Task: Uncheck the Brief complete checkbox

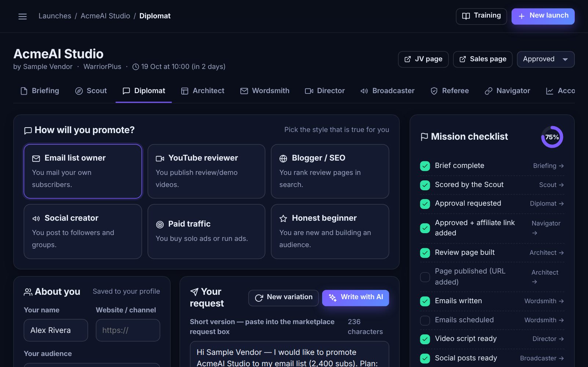Action: 425,166
